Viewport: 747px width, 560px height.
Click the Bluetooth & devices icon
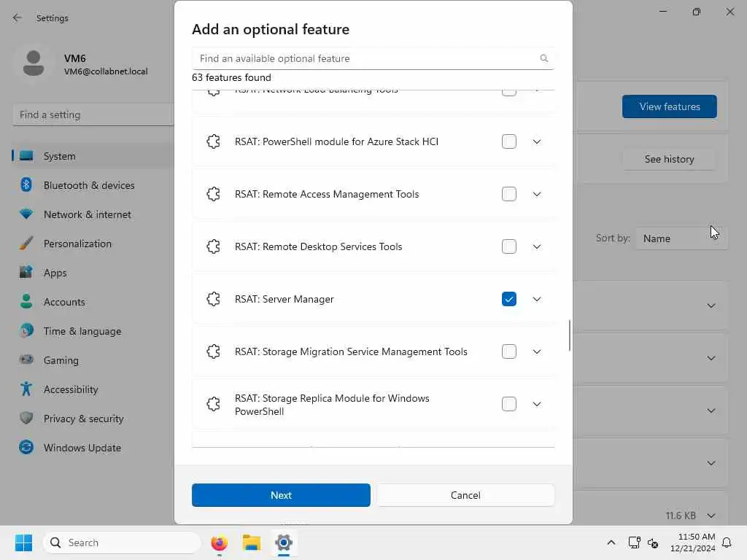(26, 185)
